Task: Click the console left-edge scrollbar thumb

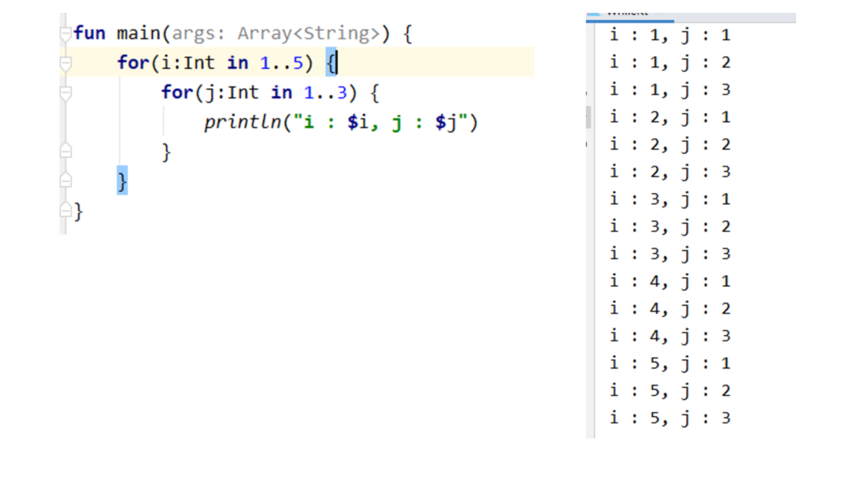Action: [589, 117]
